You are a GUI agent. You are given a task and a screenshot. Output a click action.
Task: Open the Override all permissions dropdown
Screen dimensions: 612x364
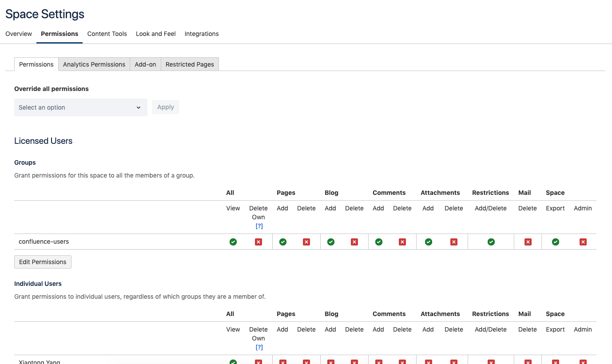point(80,107)
